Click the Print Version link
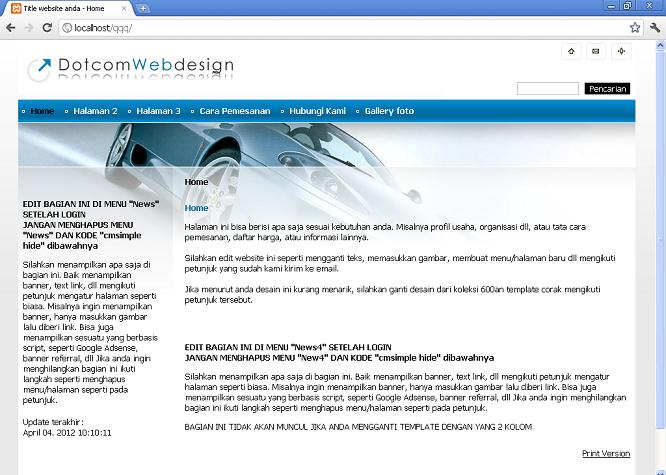 coord(606,453)
